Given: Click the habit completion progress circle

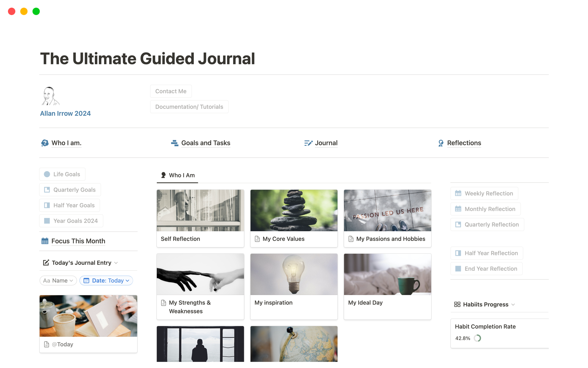Looking at the screenshot, I should (x=478, y=338).
